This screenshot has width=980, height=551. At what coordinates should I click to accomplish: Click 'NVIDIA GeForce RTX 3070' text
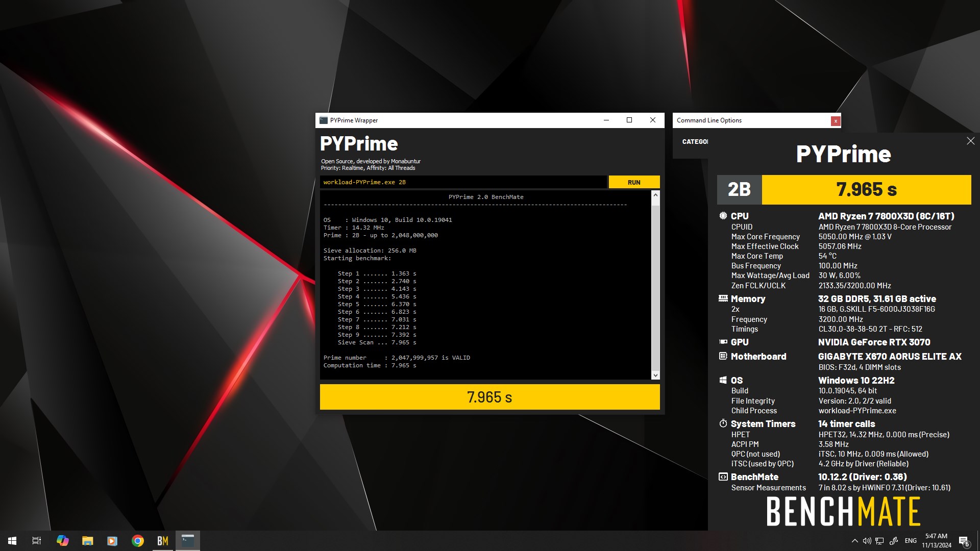(x=874, y=342)
